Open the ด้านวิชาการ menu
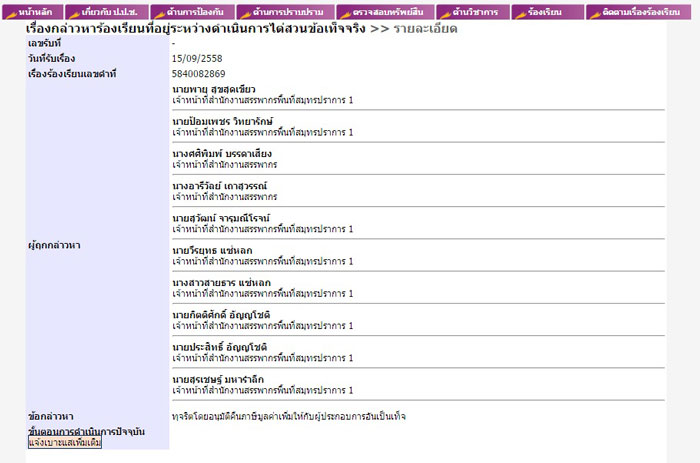Screen dimensions: 700x463 (x=469, y=12)
